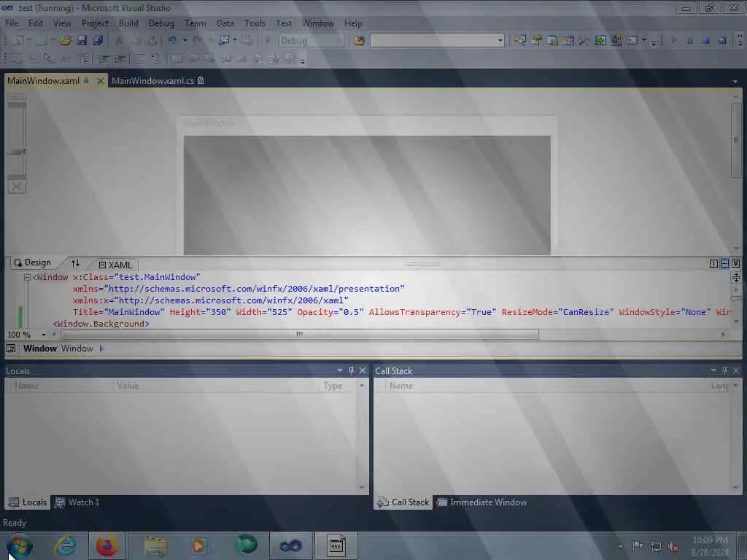Open the Toolbox icon
Viewport: 747px width, 560px height.
(584, 41)
